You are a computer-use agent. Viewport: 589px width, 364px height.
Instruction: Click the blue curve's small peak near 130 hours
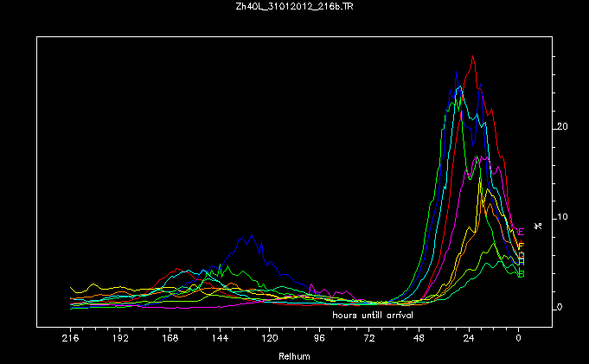tap(250, 235)
